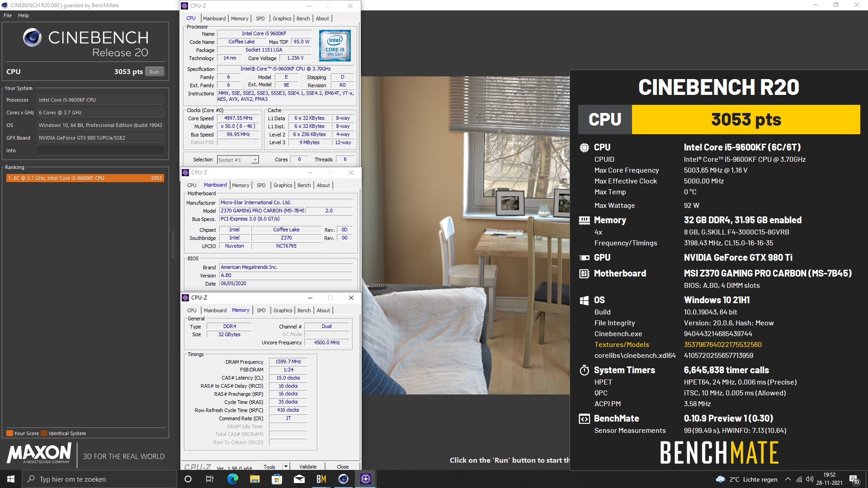Screen dimensions: 868x488
Task: Open Bench tab in top CPU-Z window
Action: (x=303, y=19)
